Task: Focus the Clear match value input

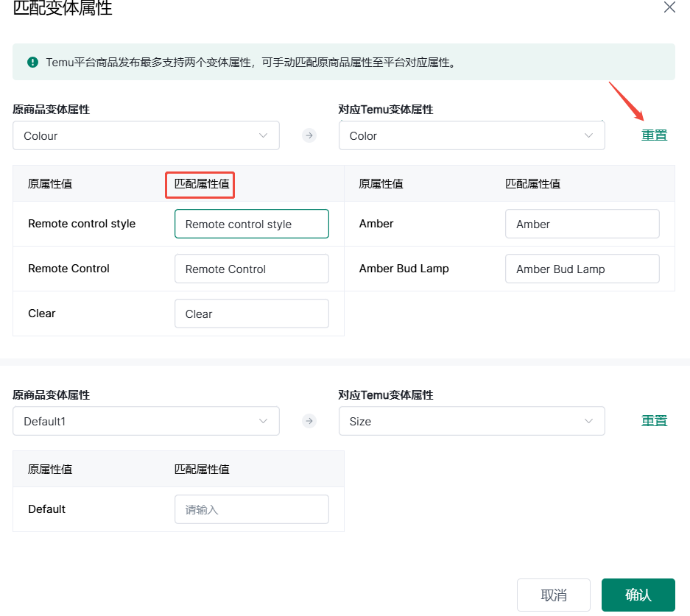Action: pyautogui.click(x=252, y=314)
